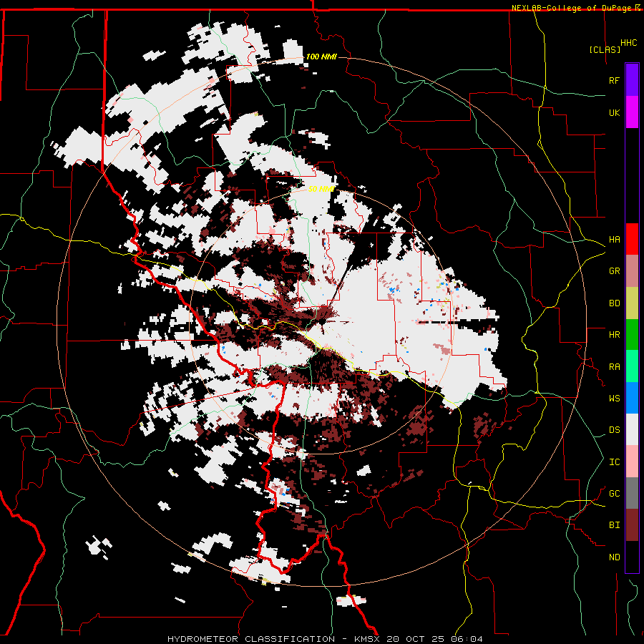Click the '50 NMI' range ring label
The height and width of the screenshot is (644, 644).
(321, 189)
